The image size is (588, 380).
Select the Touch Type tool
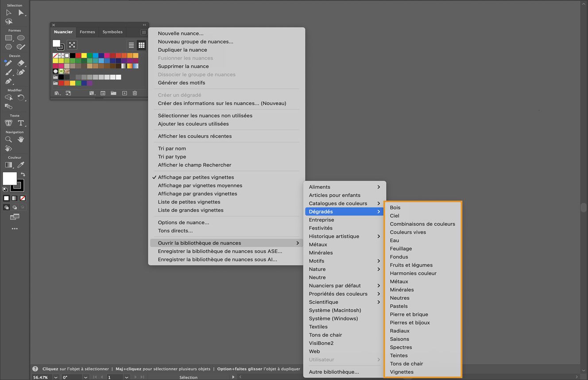(x=8, y=123)
